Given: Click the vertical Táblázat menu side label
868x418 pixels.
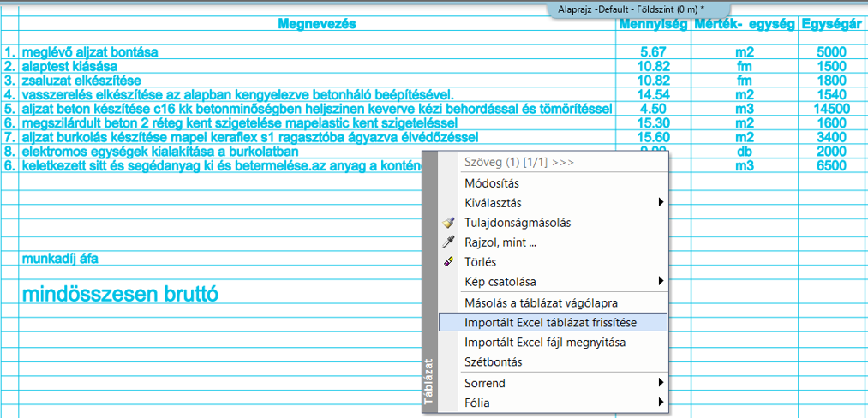Looking at the screenshot, I should point(428,380).
